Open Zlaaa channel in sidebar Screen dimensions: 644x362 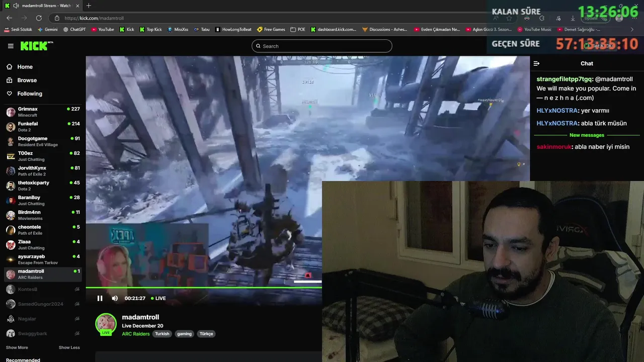pyautogui.click(x=42, y=244)
